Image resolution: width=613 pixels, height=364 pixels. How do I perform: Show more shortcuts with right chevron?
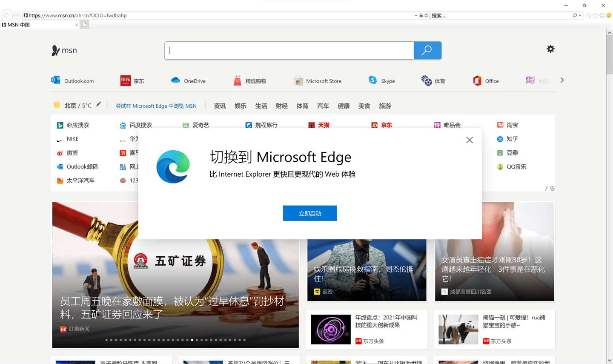(562, 80)
